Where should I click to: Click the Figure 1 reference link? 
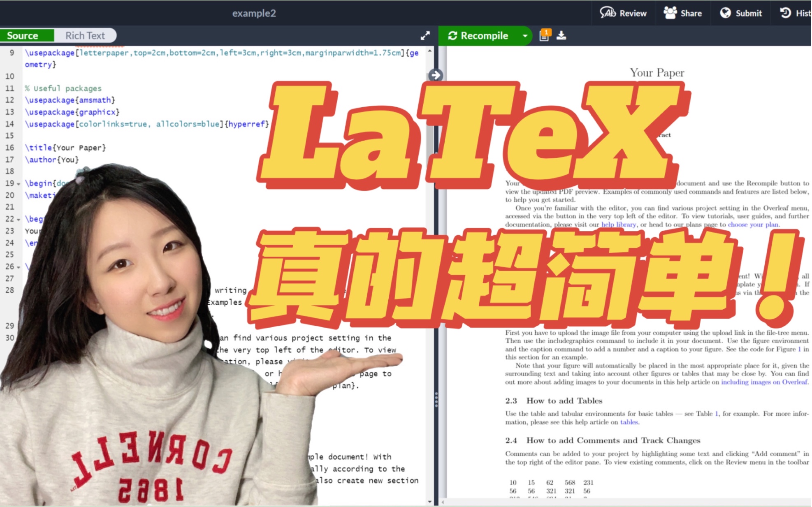click(x=799, y=349)
